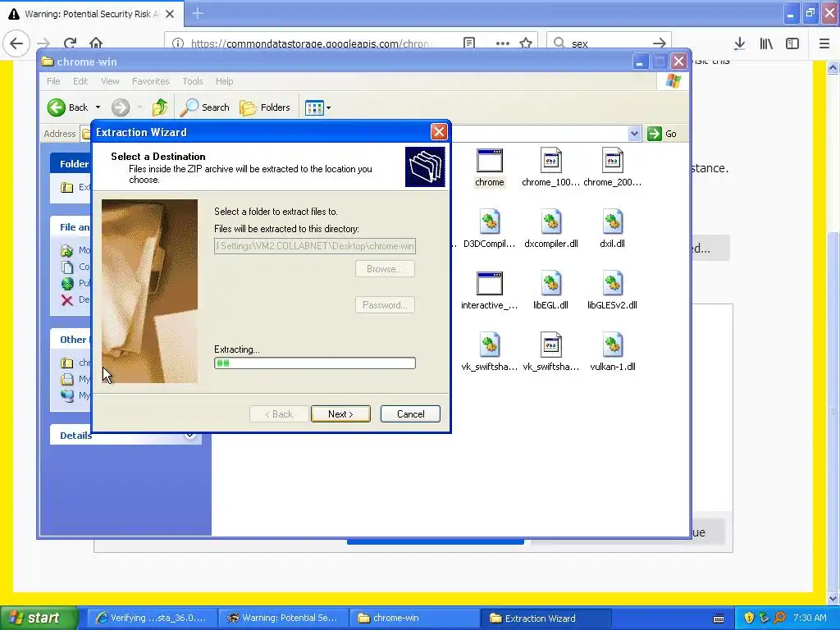
Task: Open Firefox downloads arrow icon
Action: [x=740, y=43]
